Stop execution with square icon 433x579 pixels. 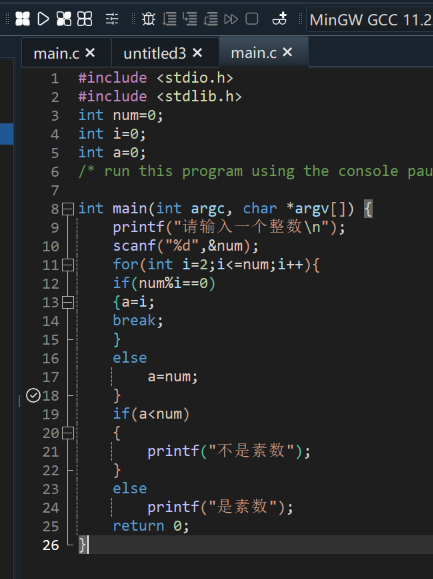click(252, 19)
